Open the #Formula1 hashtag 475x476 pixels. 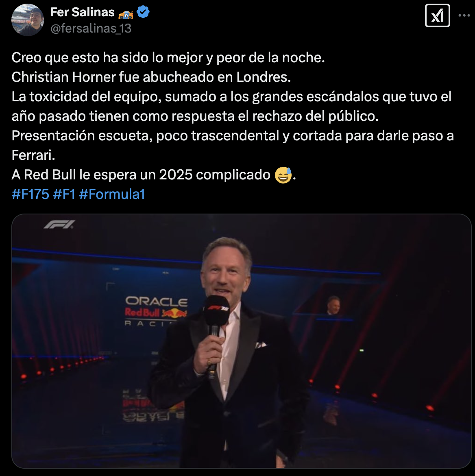coord(112,194)
